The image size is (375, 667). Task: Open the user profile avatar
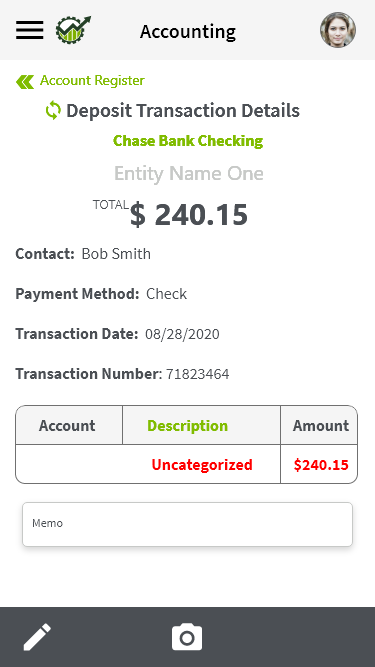[x=338, y=30]
